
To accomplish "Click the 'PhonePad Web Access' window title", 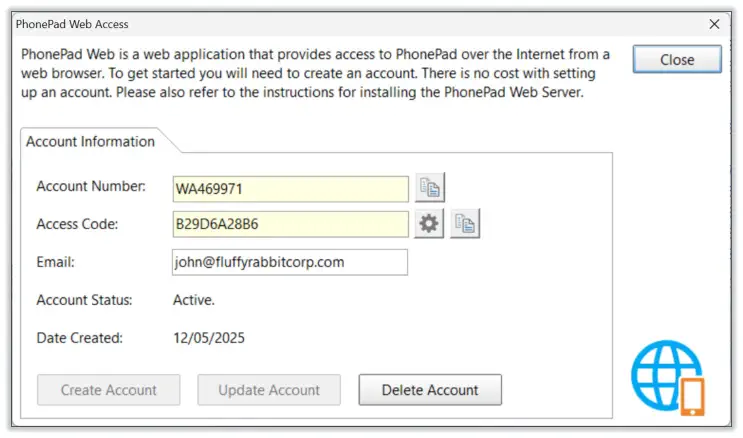I will (x=72, y=24).
